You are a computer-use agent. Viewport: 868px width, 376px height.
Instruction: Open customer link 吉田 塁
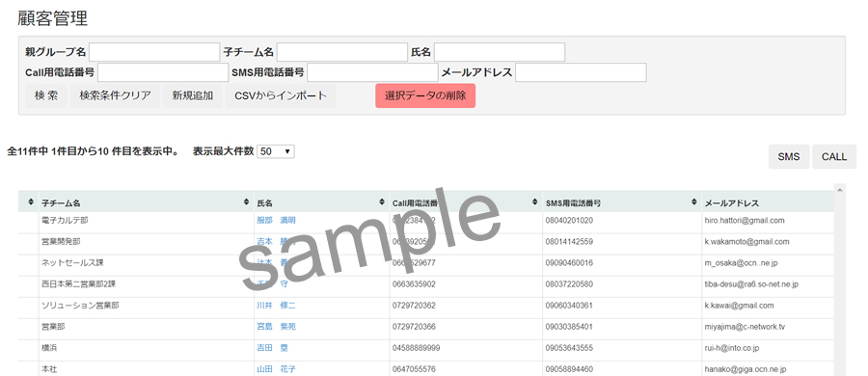point(272,348)
